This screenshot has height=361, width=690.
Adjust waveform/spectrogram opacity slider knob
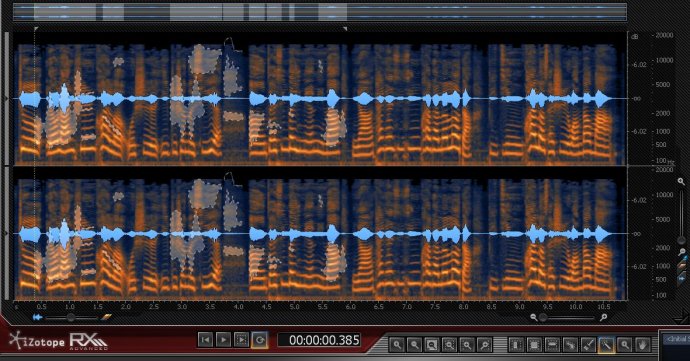pos(70,317)
